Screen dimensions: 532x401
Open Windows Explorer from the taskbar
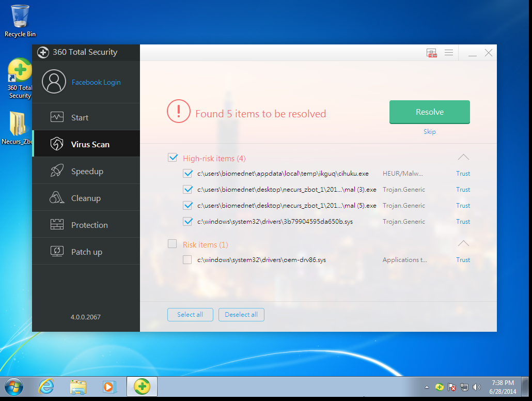pyautogui.click(x=78, y=387)
